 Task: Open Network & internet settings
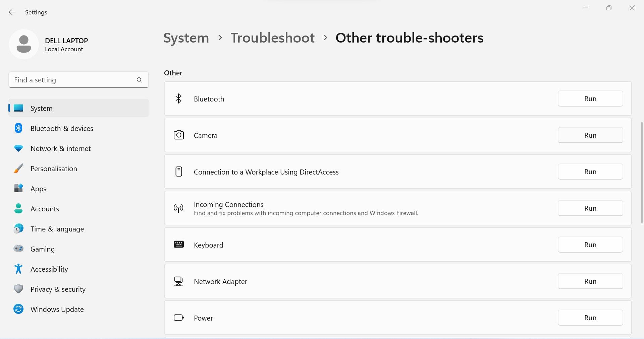coord(60,148)
